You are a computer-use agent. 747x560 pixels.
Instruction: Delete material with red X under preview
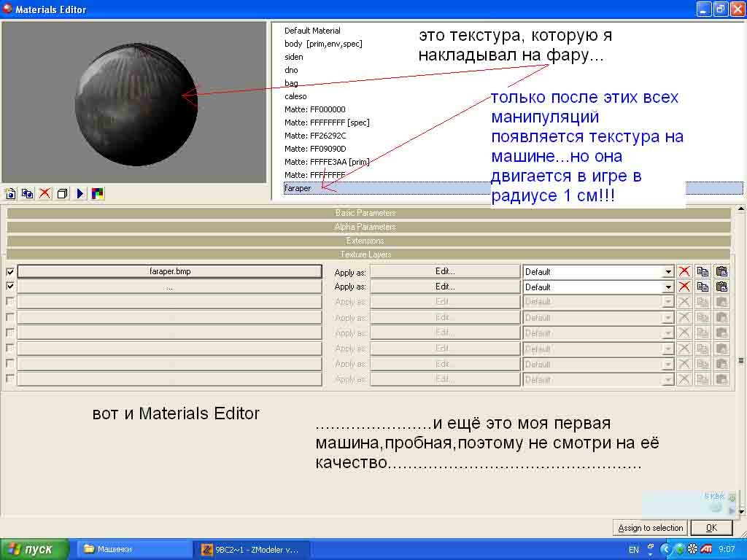point(45,193)
